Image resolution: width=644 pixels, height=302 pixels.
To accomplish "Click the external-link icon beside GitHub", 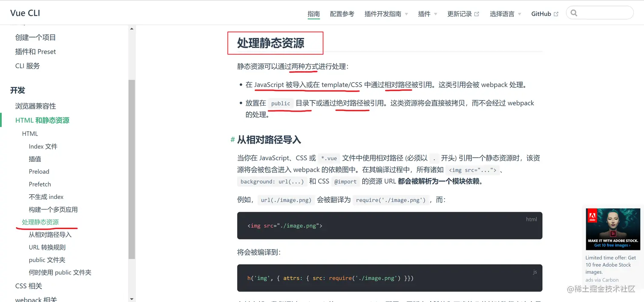I will (x=556, y=14).
